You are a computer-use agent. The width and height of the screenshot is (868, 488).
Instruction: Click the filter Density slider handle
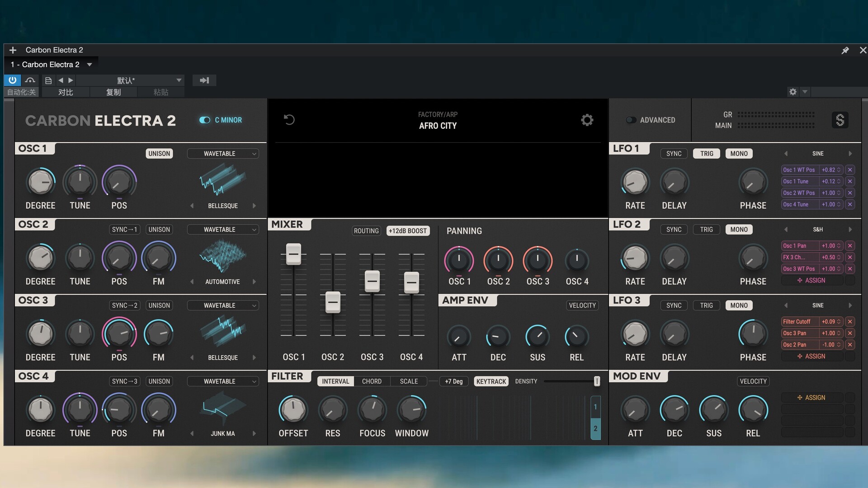pyautogui.click(x=597, y=381)
